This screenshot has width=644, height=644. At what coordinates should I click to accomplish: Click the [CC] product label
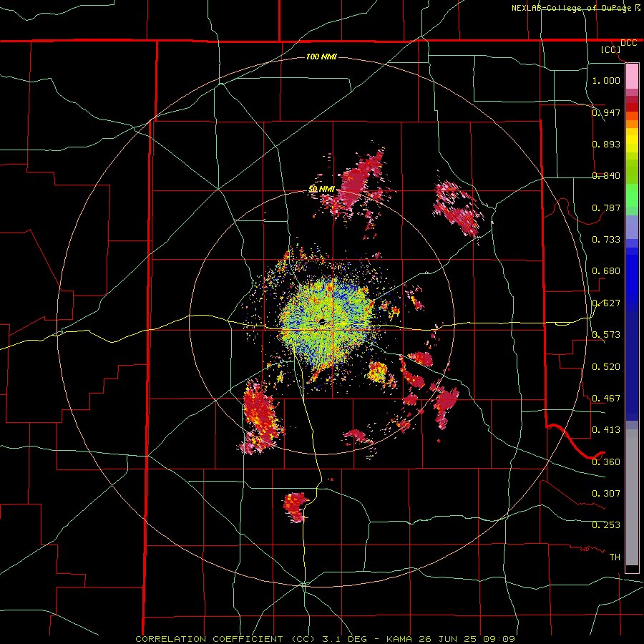point(610,49)
